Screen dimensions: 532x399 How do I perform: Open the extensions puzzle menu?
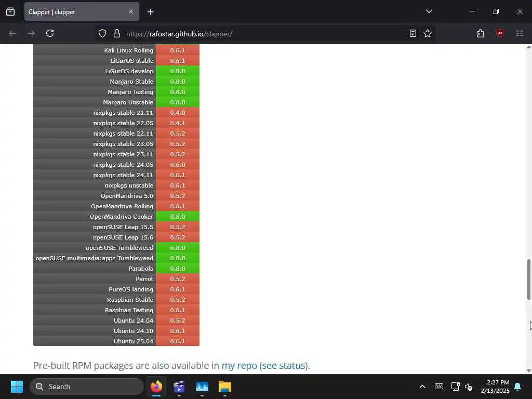480,34
